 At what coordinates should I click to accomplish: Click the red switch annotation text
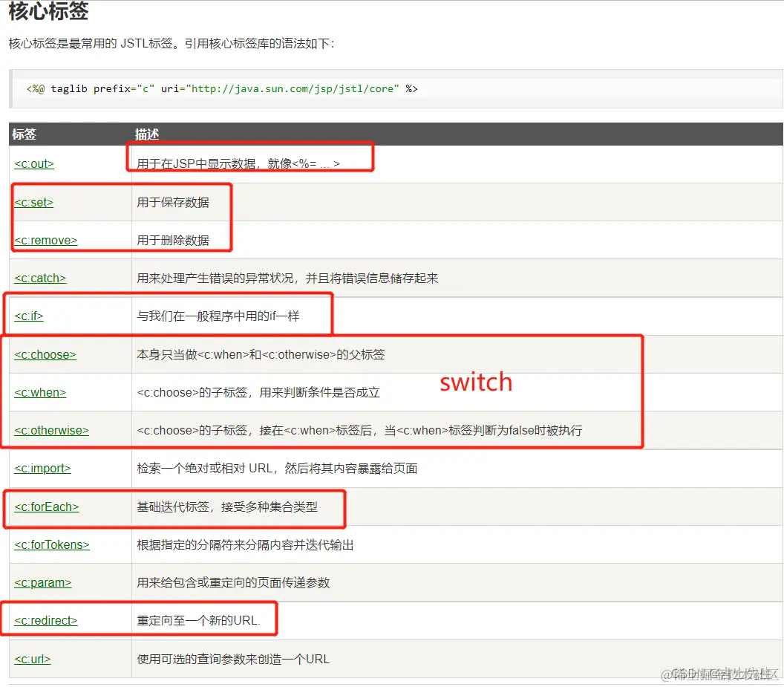[x=476, y=382]
